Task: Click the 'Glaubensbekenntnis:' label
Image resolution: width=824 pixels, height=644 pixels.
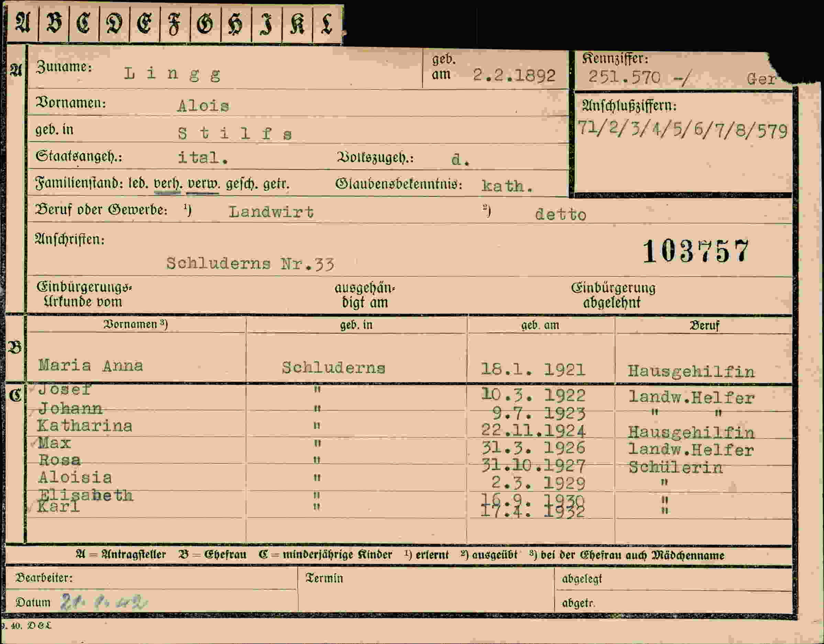Action: click(399, 184)
